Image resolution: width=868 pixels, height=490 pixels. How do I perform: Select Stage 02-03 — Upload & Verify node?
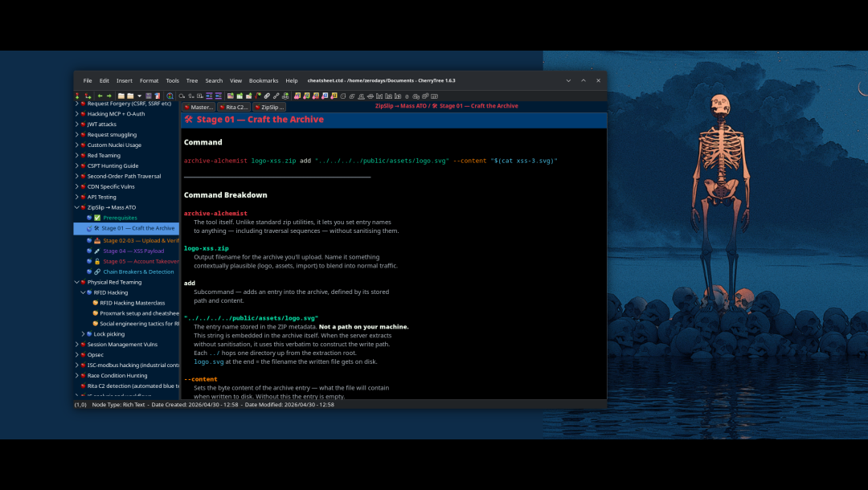click(x=141, y=240)
